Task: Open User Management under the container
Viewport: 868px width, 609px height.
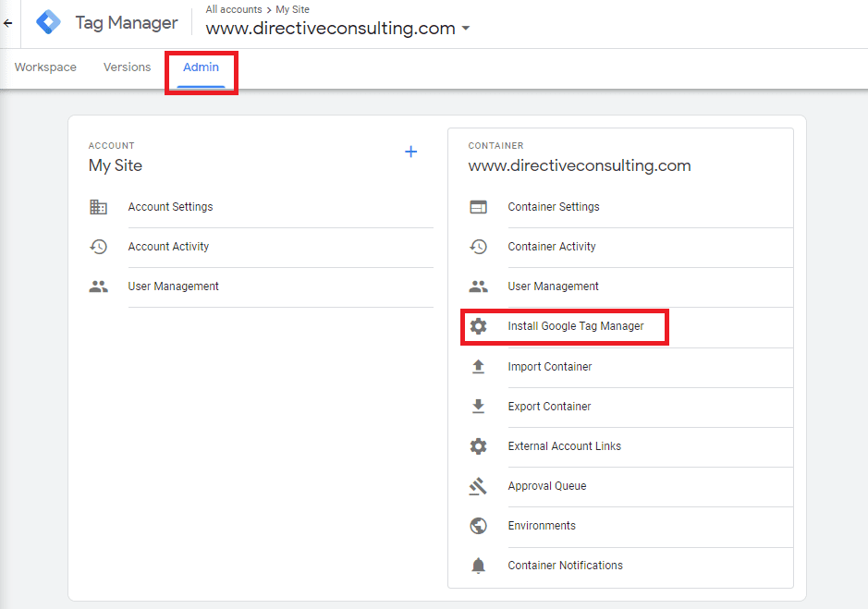Action: tap(554, 286)
